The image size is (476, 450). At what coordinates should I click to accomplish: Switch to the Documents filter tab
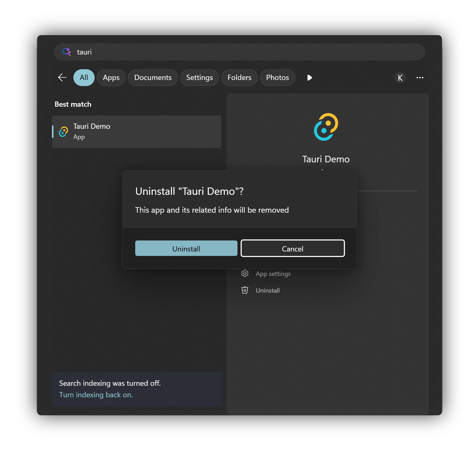(153, 78)
